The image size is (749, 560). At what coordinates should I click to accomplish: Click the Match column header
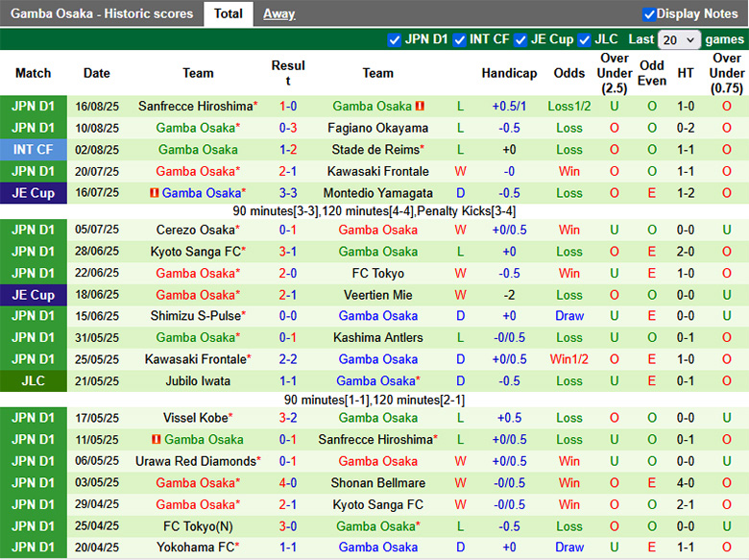(33, 73)
